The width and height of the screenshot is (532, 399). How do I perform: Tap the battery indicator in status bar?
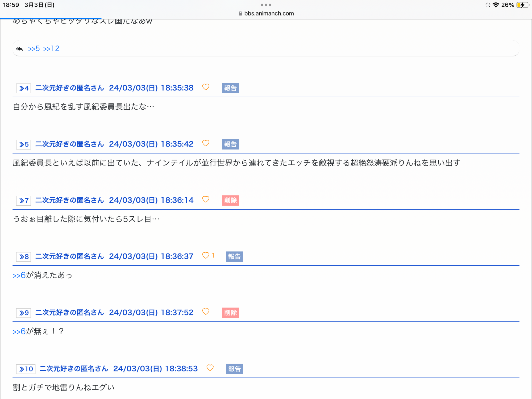coord(522,5)
